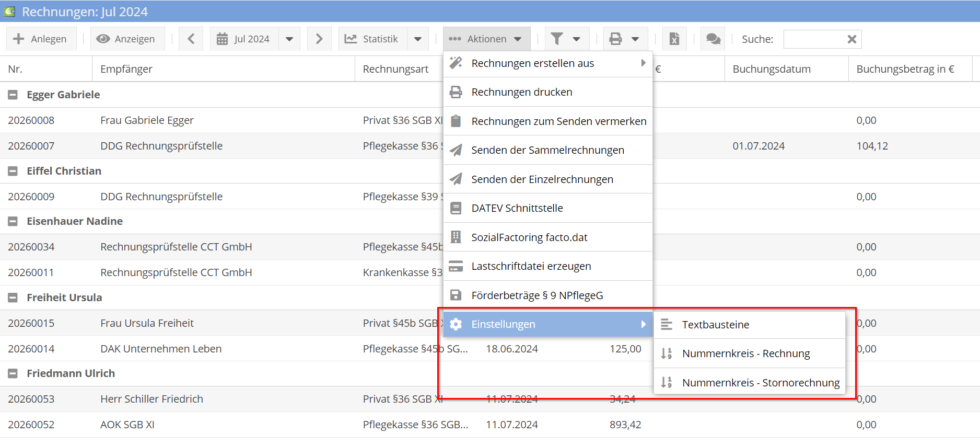The width and height of the screenshot is (980, 445).
Task: Focus the Suche input field
Action: pos(814,39)
